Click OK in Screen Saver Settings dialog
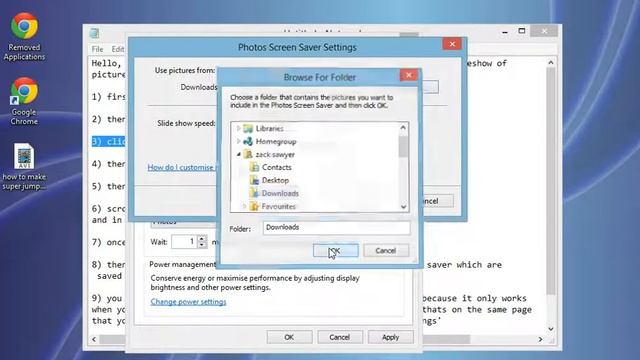This screenshot has width=640, height=360. click(289, 337)
